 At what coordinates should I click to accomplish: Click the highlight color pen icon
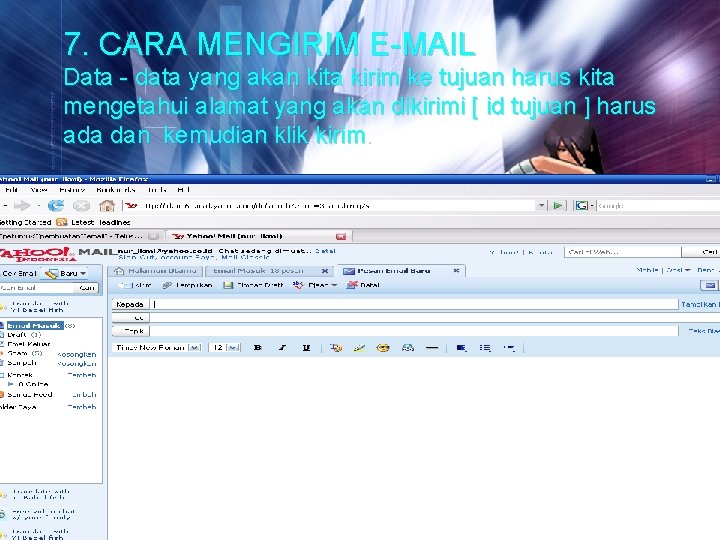pyautogui.click(x=360, y=348)
